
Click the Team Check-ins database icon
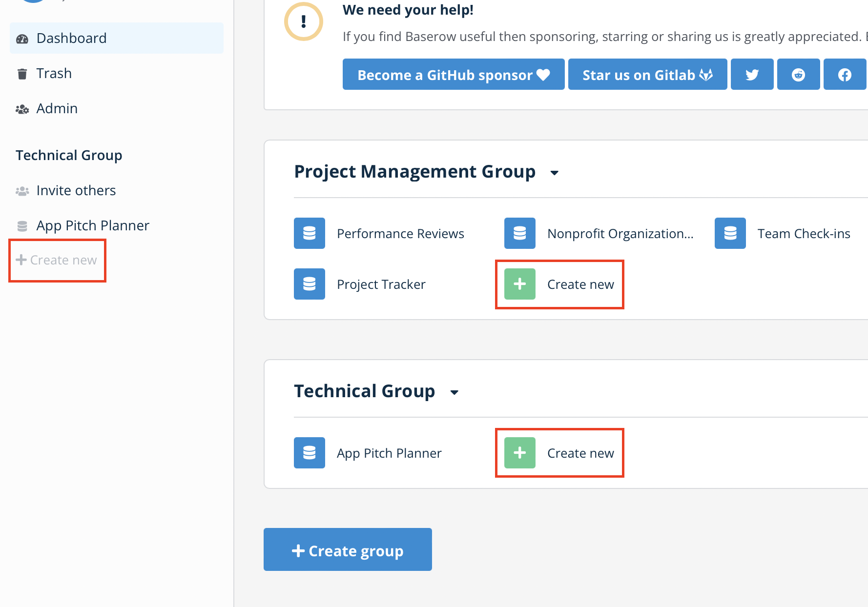pyautogui.click(x=730, y=233)
